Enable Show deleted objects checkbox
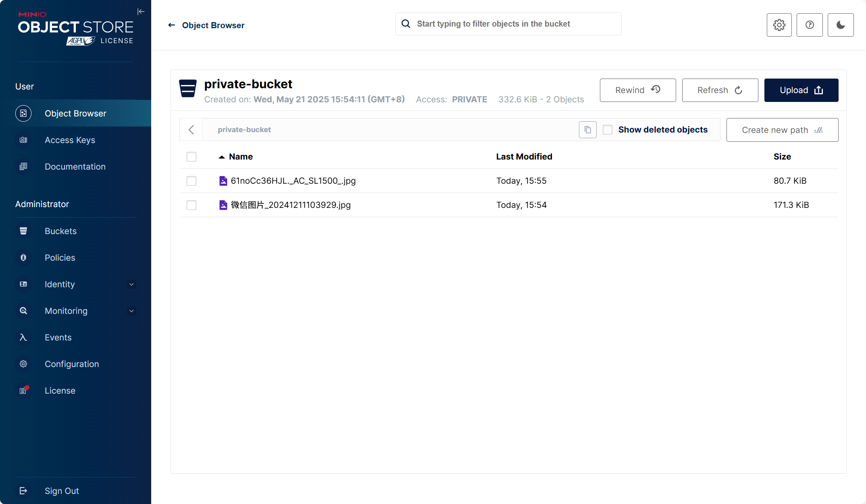Viewport: 866px width, 504px height. tap(608, 130)
